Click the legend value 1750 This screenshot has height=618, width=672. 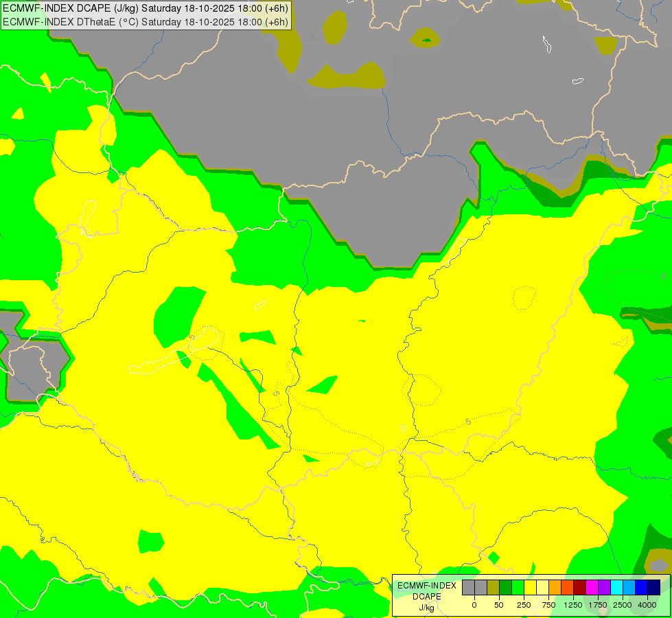tap(598, 605)
